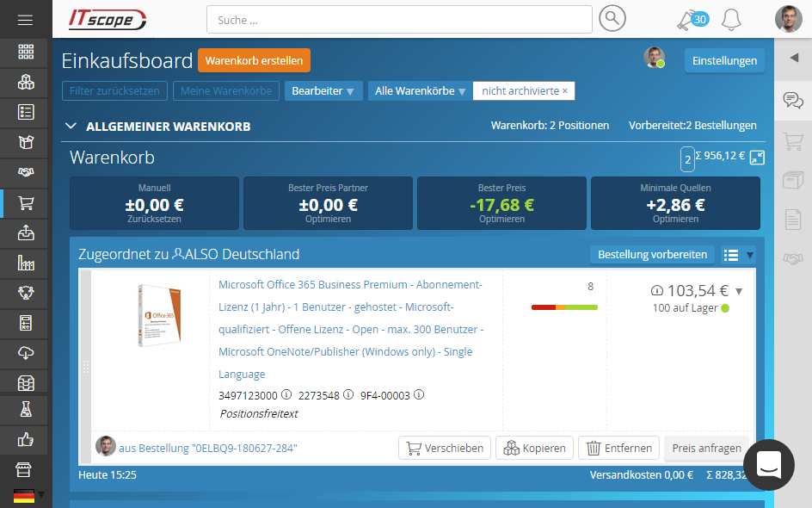Open the hamburger menu in sidebar
The height and width of the screenshot is (508, 812).
(25, 20)
